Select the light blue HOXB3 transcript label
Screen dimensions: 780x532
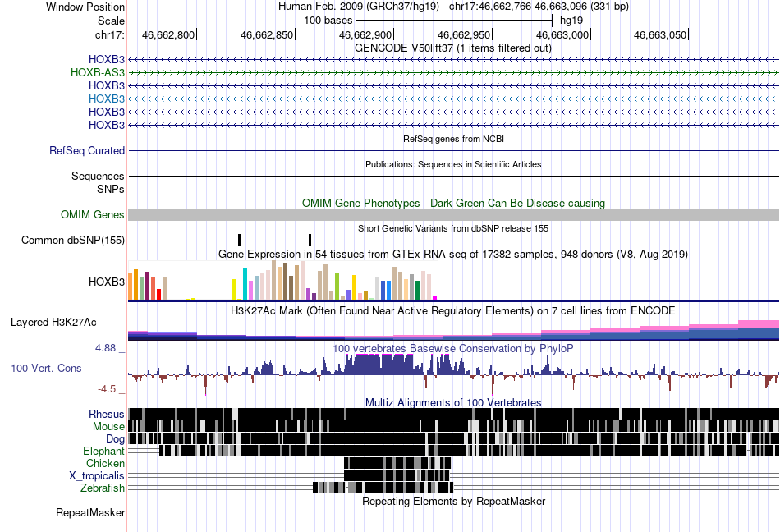click(x=107, y=99)
